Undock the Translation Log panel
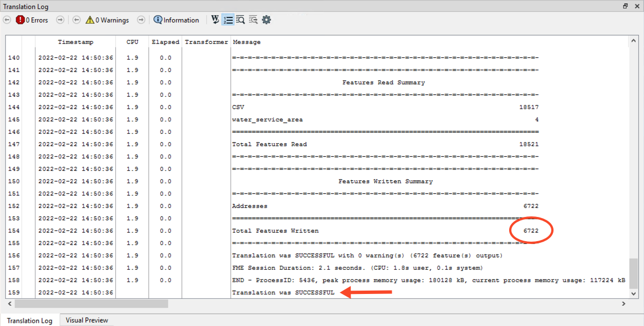 pyautogui.click(x=625, y=6)
